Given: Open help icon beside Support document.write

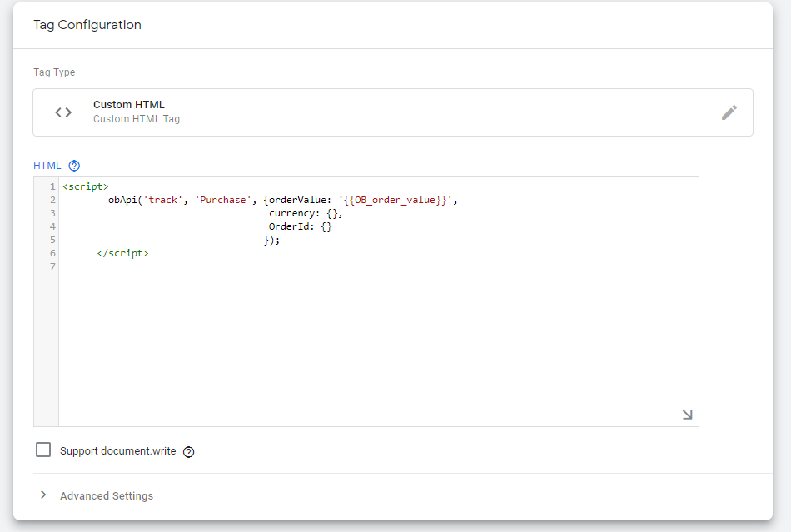Looking at the screenshot, I should coord(188,452).
